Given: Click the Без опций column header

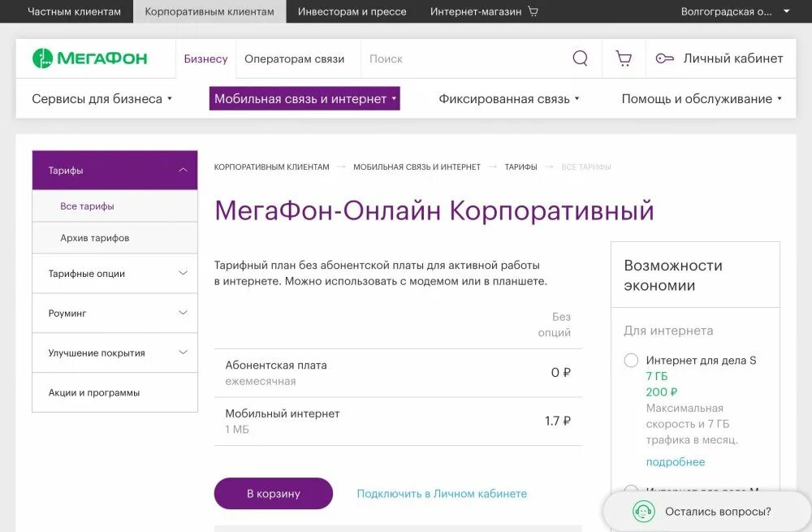Looking at the screenshot, I should (x=554, y=324).
